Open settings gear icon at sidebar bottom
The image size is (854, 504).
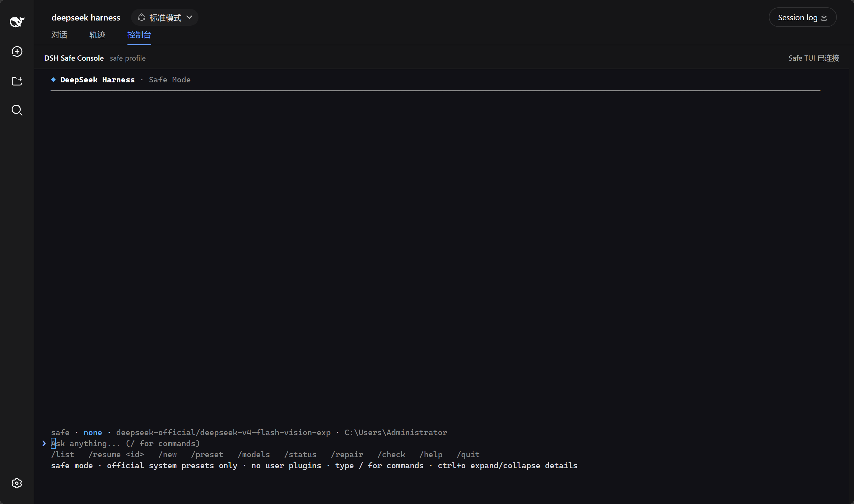coord(17,483)
